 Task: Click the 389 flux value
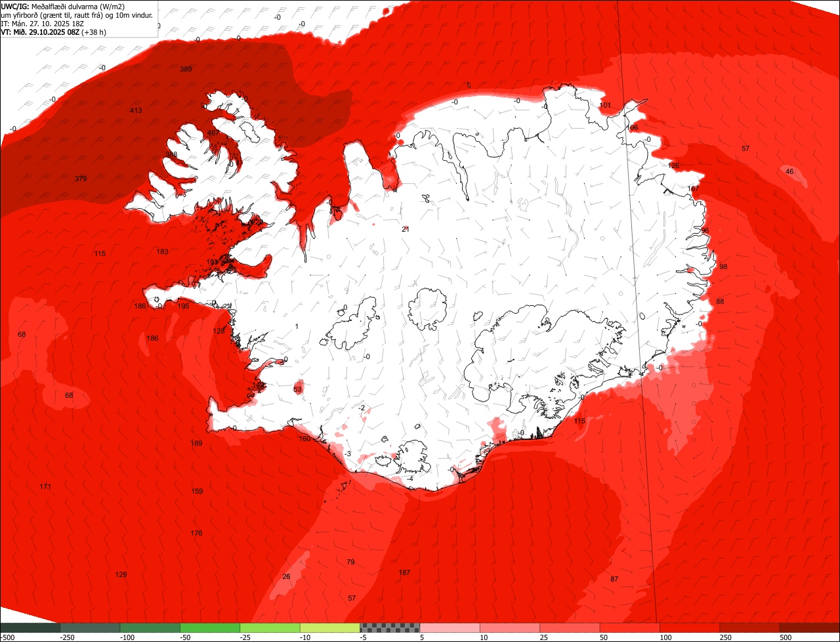[x=186, y=69]
